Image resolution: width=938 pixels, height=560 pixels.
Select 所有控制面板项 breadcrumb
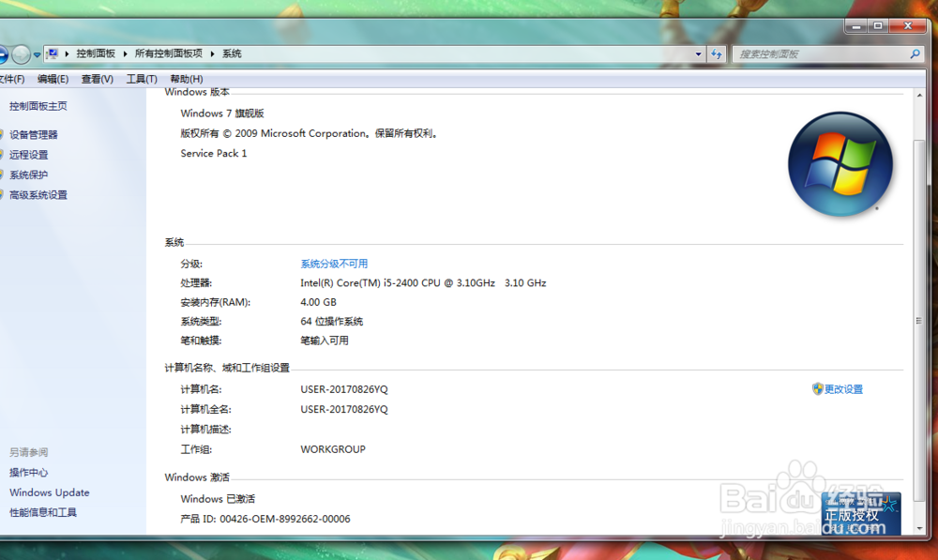coord(169,53)
